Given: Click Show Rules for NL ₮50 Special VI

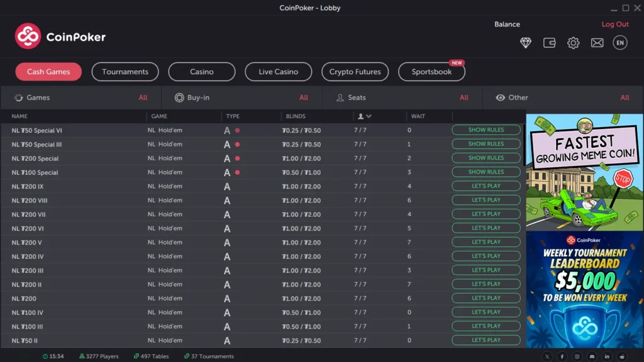Looking at the screenshot, I should pos(486,130).
